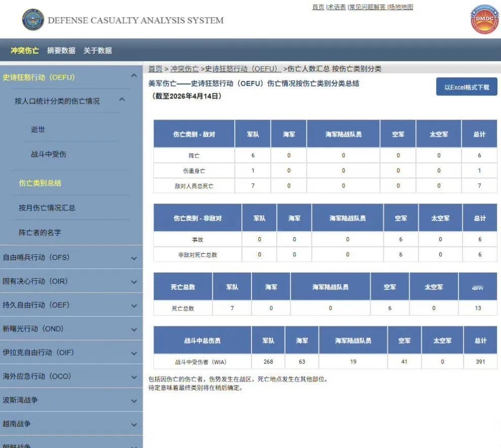Open the 关于数据 menu
501x448 pixels.
click(96, 50)
